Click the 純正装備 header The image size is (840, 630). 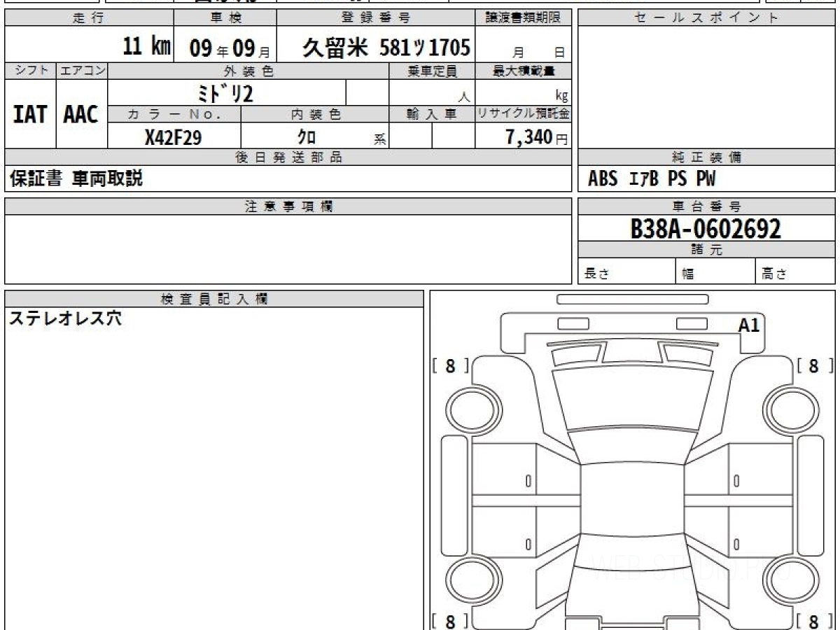[706, 157]
